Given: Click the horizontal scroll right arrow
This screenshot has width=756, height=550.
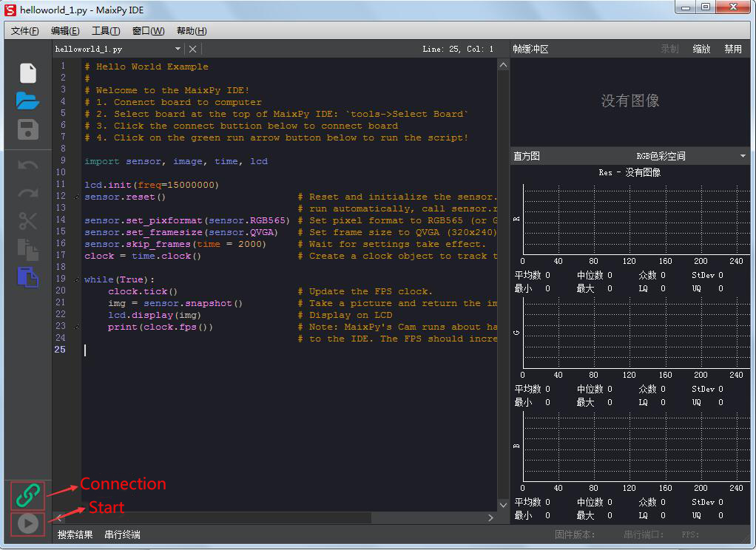Looking at the screenshot, I should pos(491,517).
